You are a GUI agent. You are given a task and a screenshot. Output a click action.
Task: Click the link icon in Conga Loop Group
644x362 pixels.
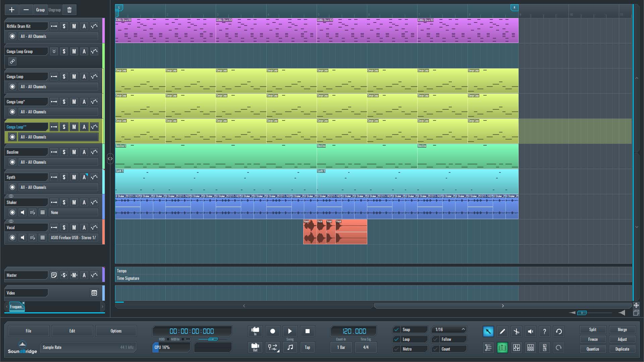(x=12, y=61)
